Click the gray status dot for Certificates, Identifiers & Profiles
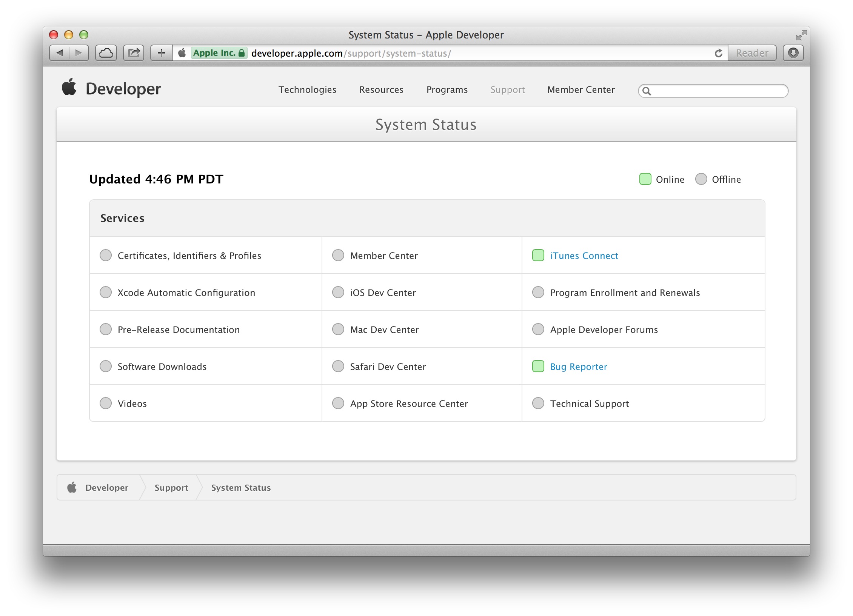This screenshot has width=853, height=616. (x=106, y=255)
